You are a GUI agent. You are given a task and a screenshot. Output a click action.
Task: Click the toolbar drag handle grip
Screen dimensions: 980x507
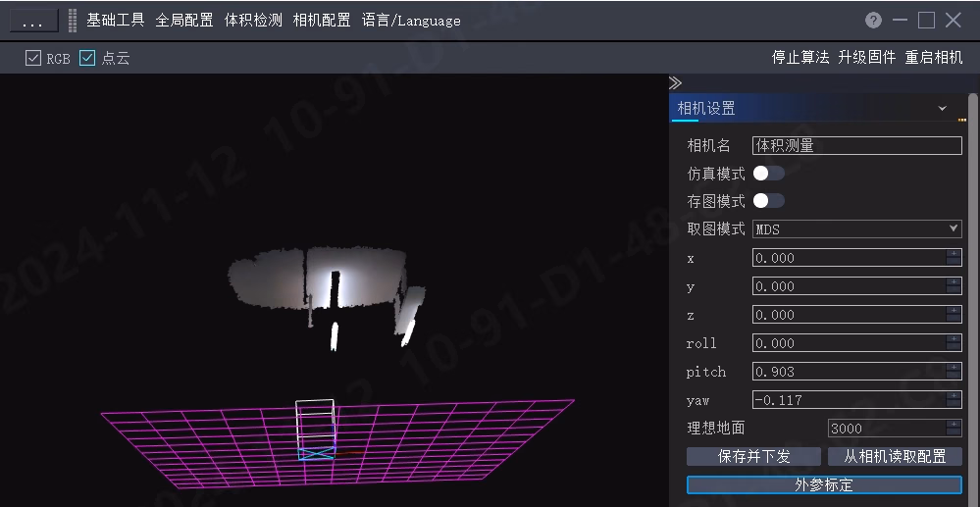click(x=73, y=20)
